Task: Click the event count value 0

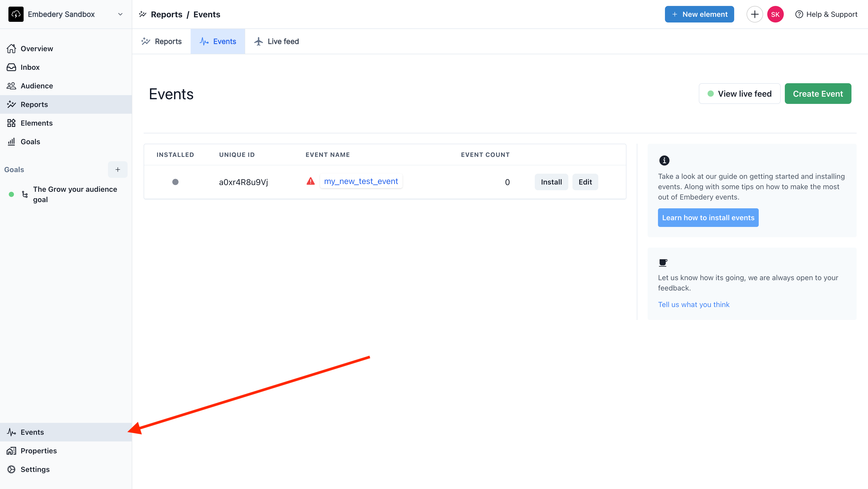Action: 507,182
